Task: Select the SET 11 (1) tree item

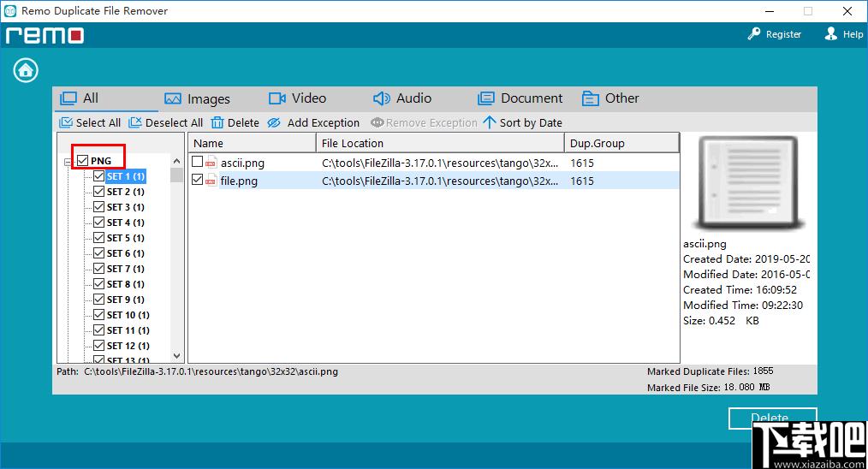Action: pyautogui.click(x=128, y=330)
